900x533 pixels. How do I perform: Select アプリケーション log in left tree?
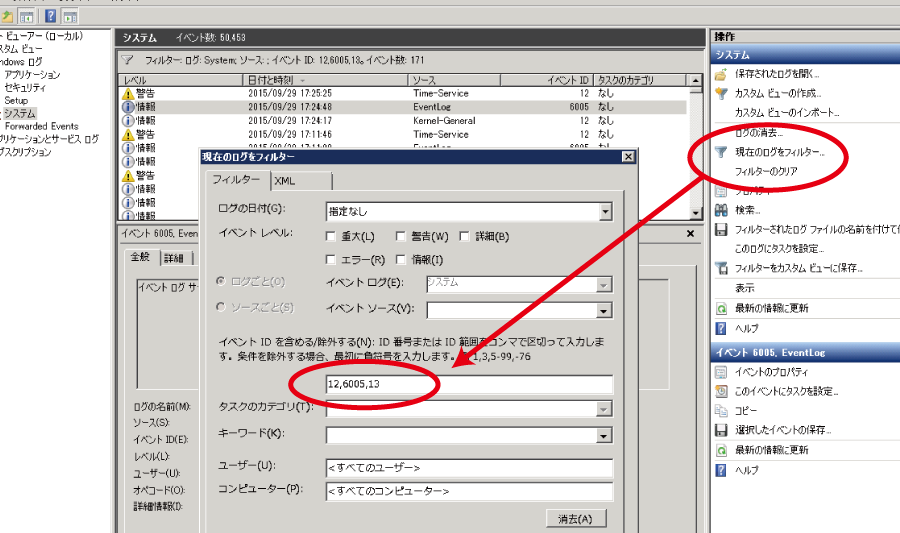32,75
